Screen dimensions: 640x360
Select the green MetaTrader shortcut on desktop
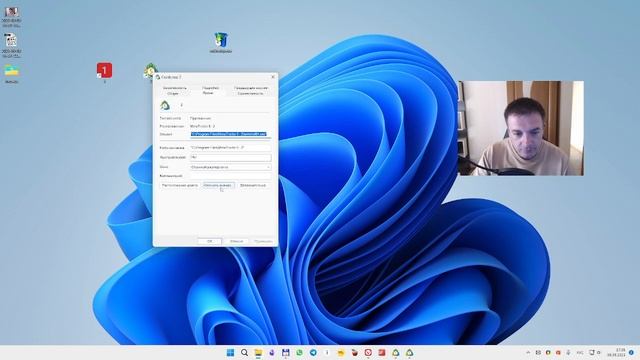(x=150, y=71)
